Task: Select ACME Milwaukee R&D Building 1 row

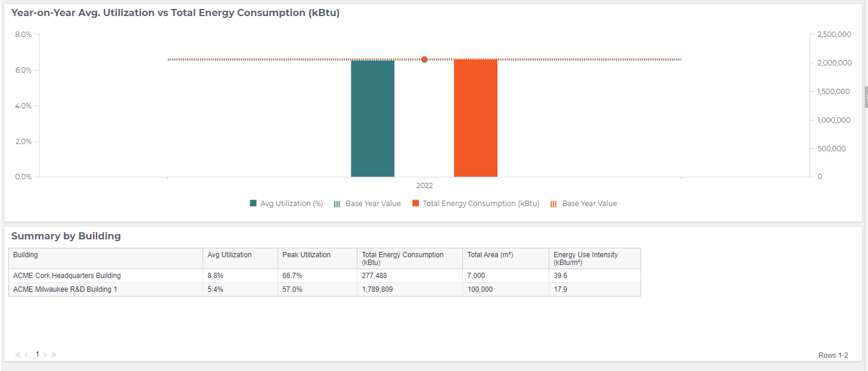Action: pos(65,289)
